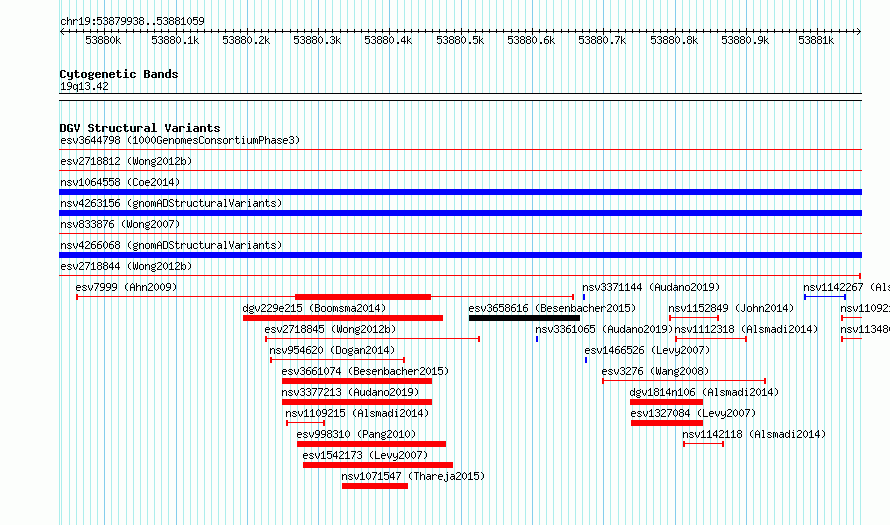Open dgv229e215 (Boomsma2014) variant label

click(x=314, y=308)
